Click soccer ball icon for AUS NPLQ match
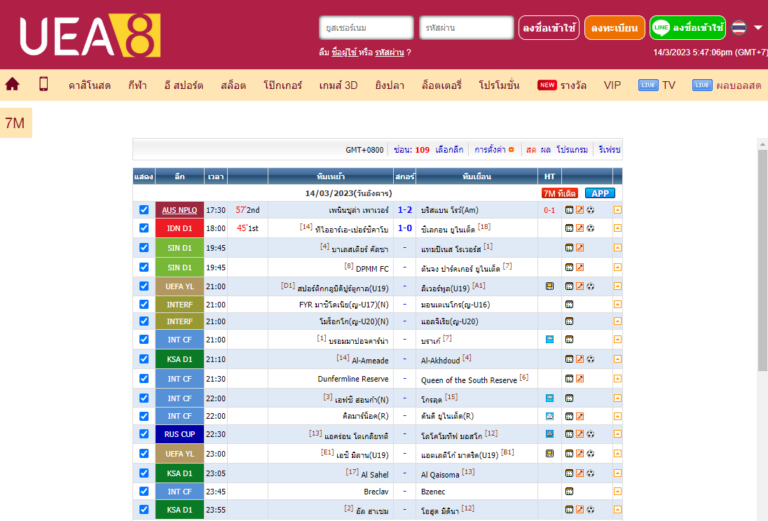 591,210
